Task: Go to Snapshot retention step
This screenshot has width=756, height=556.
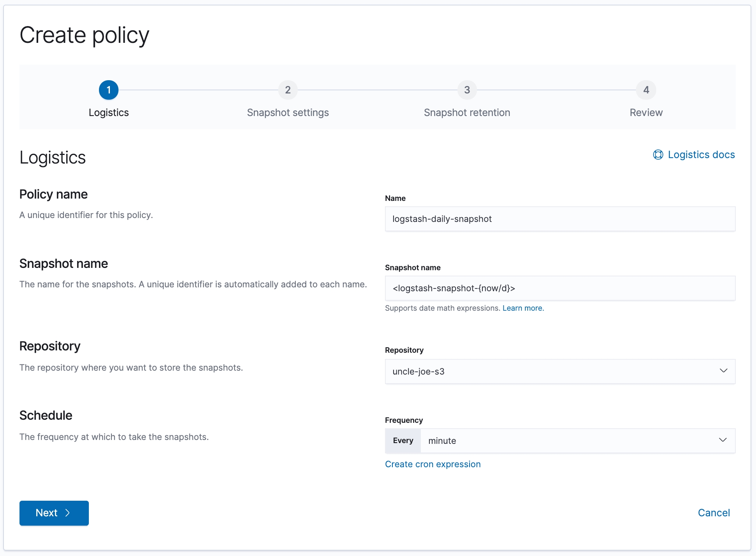Action: [x=467, y=113]
